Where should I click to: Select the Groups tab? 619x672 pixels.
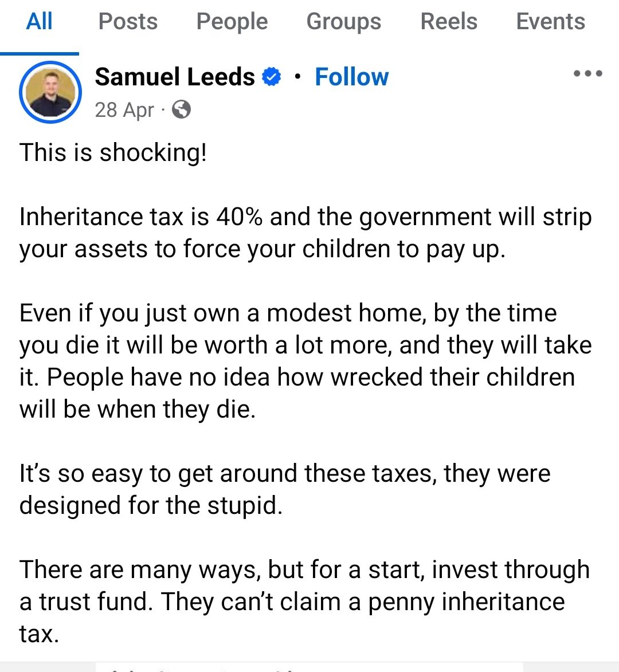[x=343, y=22]
